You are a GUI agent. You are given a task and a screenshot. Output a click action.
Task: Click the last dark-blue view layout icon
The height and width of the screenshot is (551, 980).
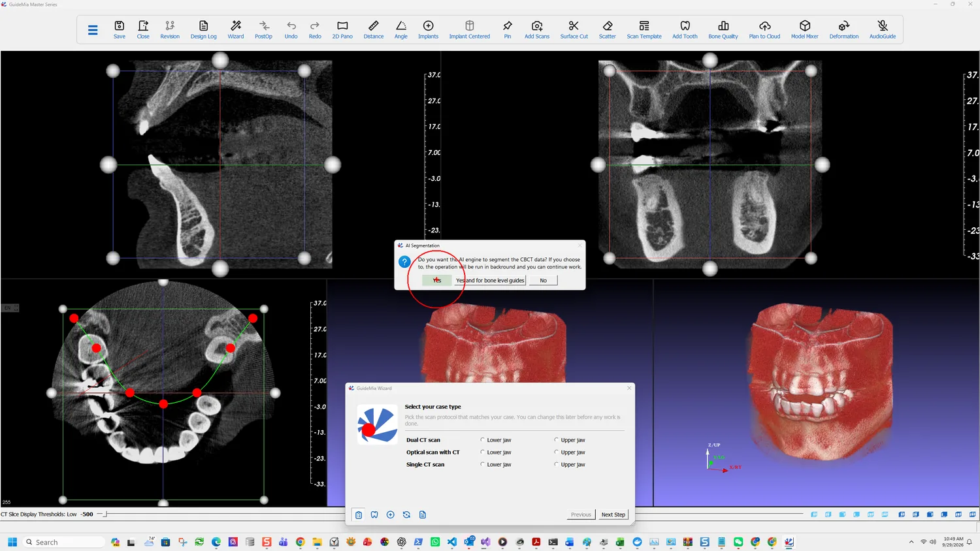coord(973,514)
